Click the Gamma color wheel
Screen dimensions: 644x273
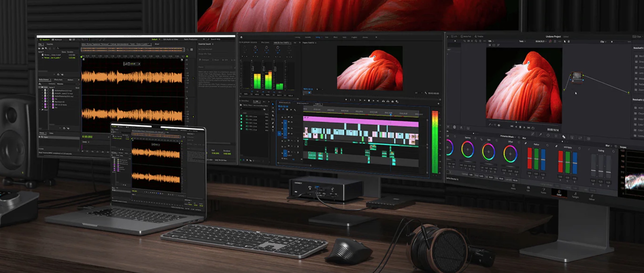coord(468,149)
